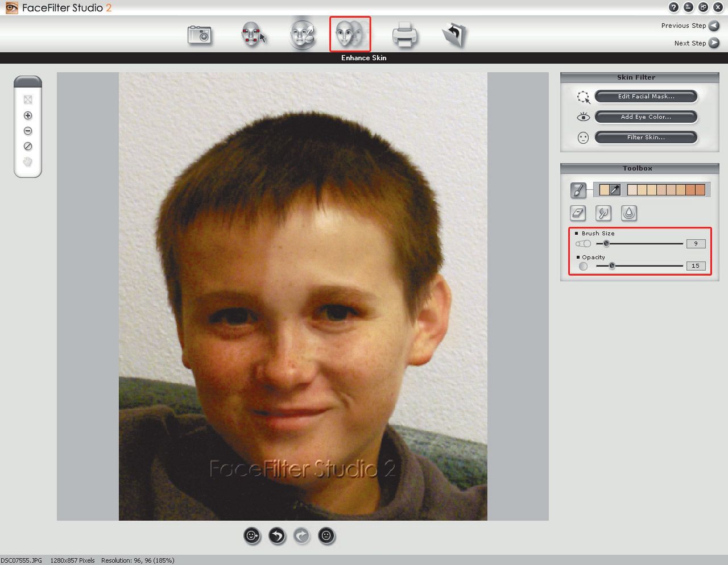Select the Enhance Skin two-faces step

click(350, 34)
